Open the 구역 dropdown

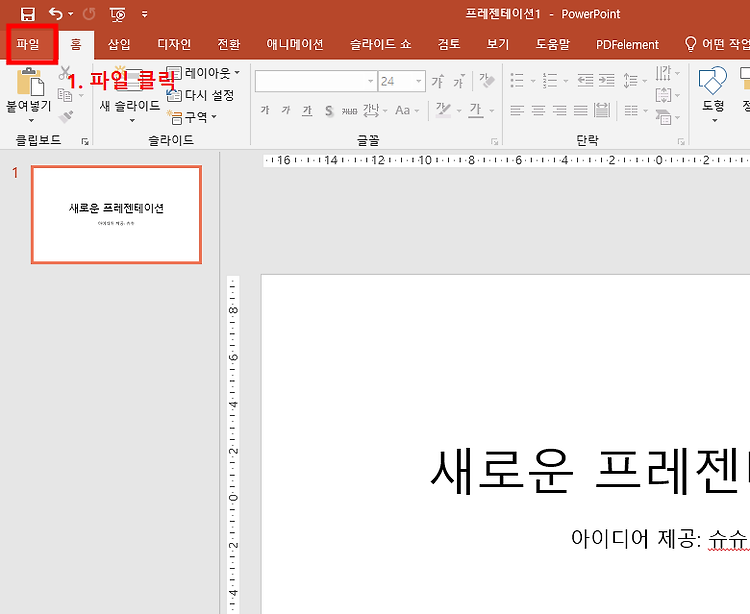[192, 117]
